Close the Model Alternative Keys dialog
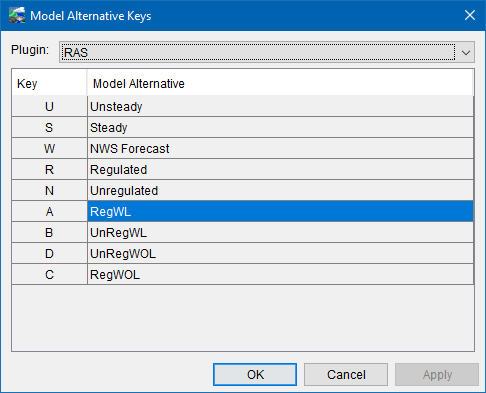Image resolution: width=486 pixels, height=393 pixels. coord(470,15)
